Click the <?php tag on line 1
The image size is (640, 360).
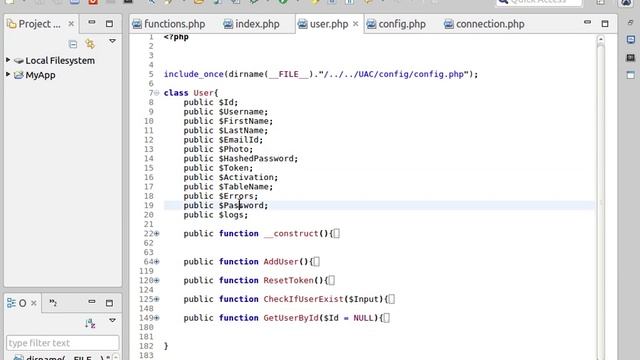click(176, 37)
